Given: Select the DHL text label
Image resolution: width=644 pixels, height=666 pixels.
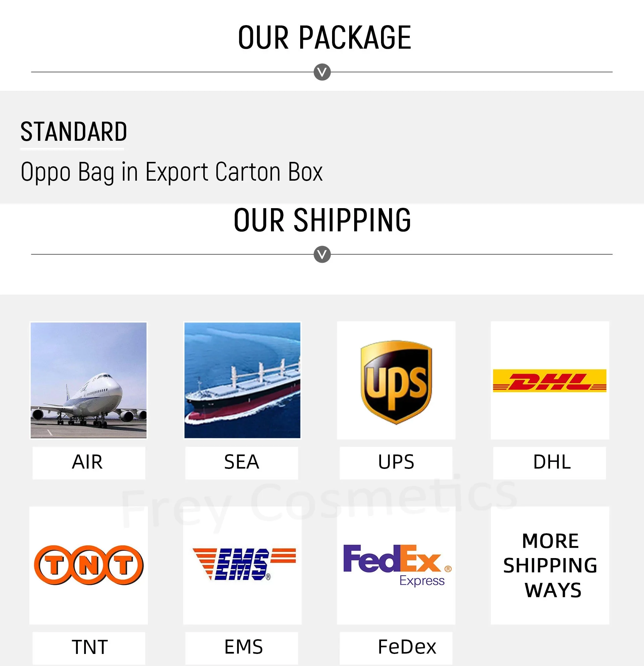Looking at the screenshot, I should pyautogui.click(x=551, y=462).
